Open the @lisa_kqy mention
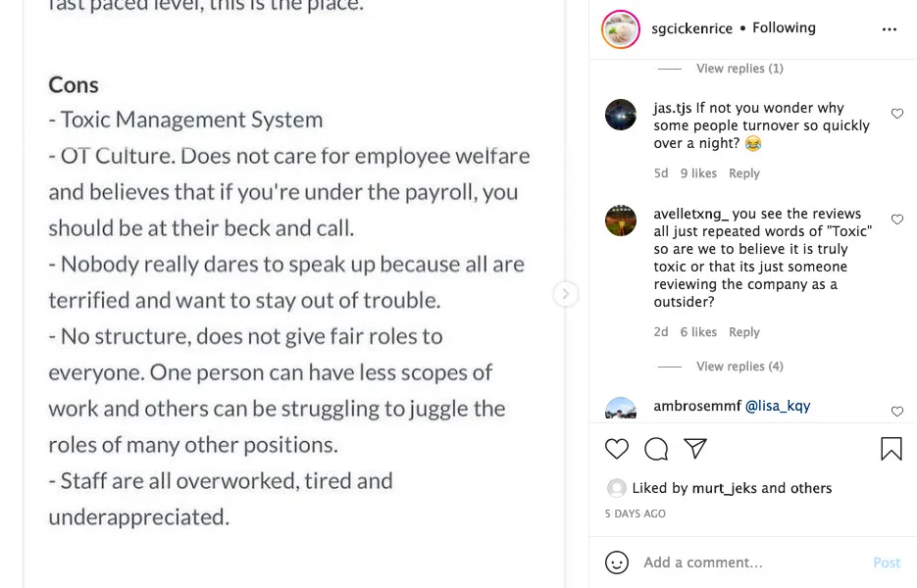Screen dimensions: 917x588 click(778, 406)
